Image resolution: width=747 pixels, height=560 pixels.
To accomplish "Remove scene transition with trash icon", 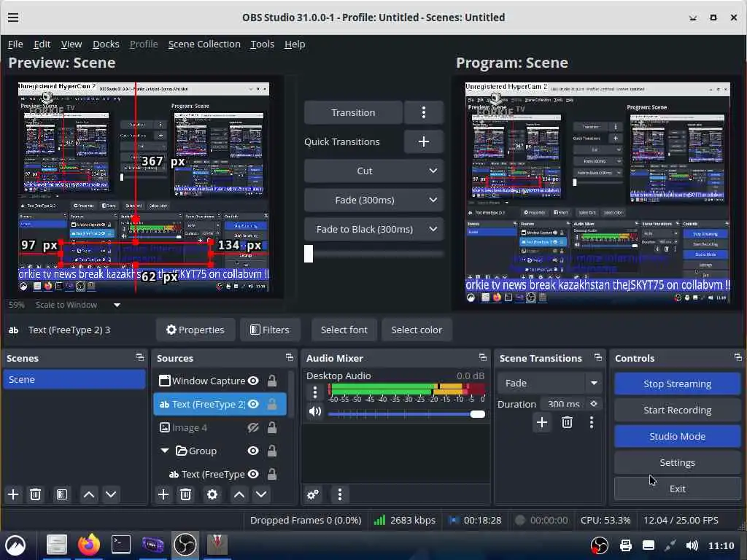I will [567, 422].
